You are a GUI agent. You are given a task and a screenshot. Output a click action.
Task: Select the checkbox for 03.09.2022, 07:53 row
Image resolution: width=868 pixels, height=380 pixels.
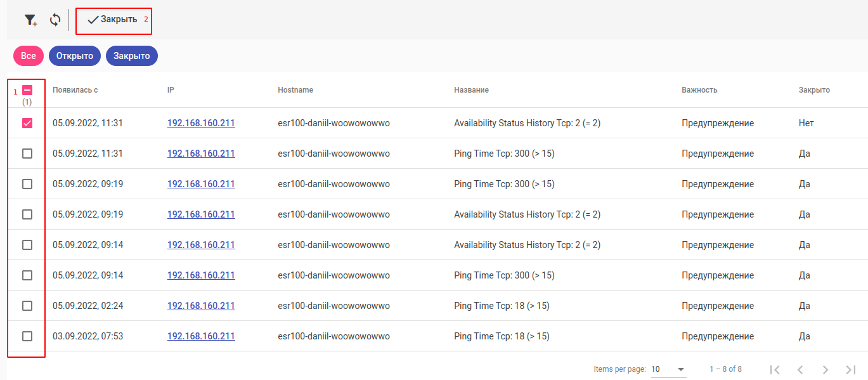pyautogui.click(x=27, y=336)
